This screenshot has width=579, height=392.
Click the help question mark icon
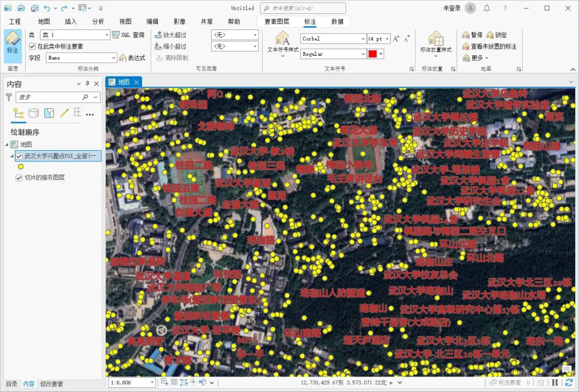tap(505, 8)
